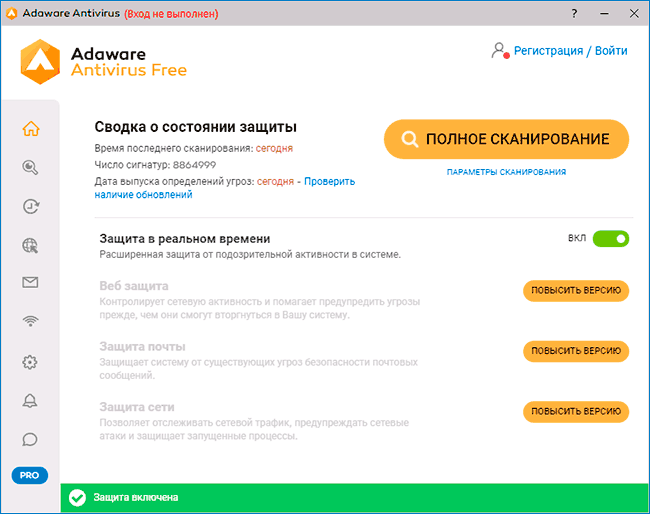Click 'сегодня' after last scan time
Image resolution: width=650 pixels, height=514 pixels.
tap(274, 148)
